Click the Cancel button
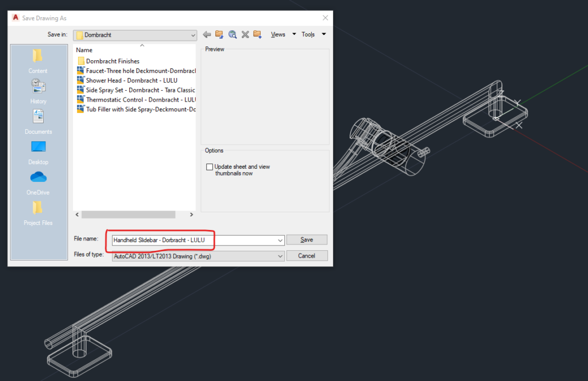 (x=307, y=256)
